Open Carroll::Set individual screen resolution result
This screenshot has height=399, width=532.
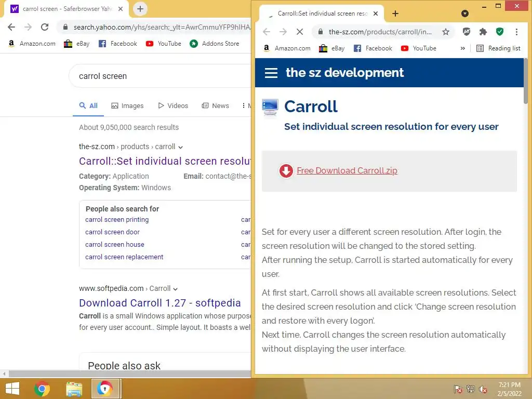tap(165, 161)
